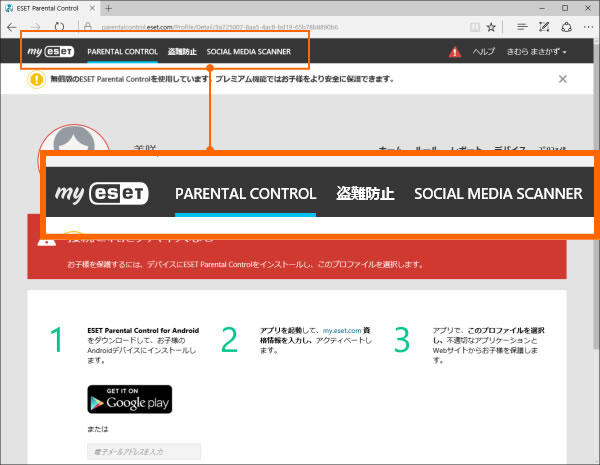600x465 pixels.
Task: Click the my ESET logo
Action: point(51,51)
